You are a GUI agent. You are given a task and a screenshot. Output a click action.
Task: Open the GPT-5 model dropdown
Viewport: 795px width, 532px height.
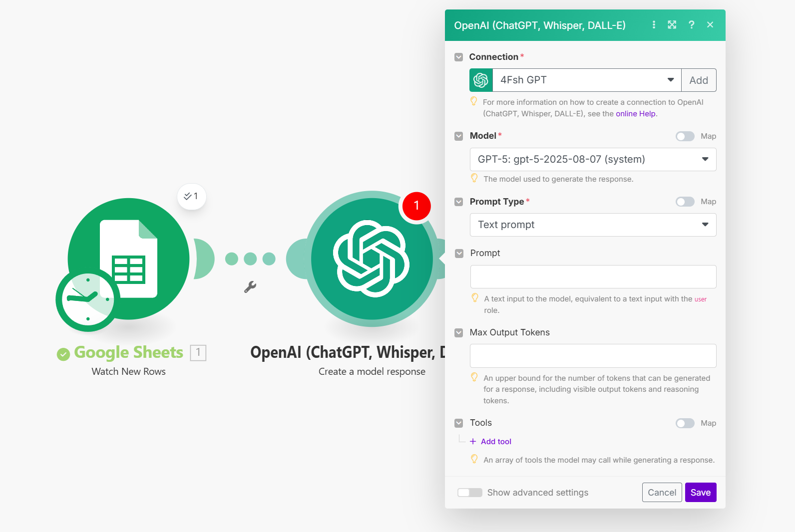click(x=593, y=160)
